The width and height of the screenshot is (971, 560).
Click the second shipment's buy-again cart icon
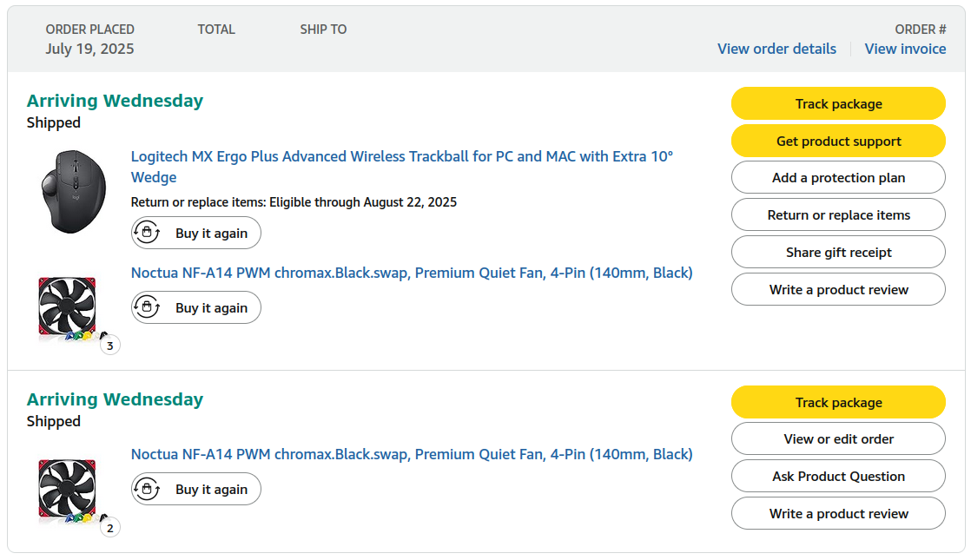(x=147, y=489)
